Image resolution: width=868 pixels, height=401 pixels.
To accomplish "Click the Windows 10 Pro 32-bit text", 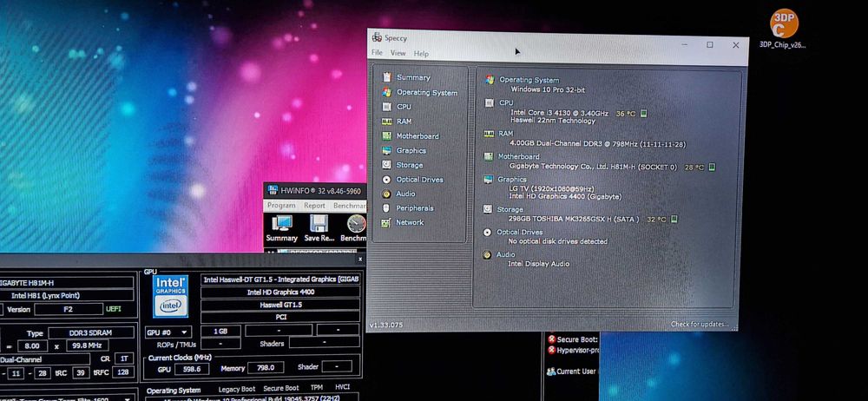I will coord(548,89).
